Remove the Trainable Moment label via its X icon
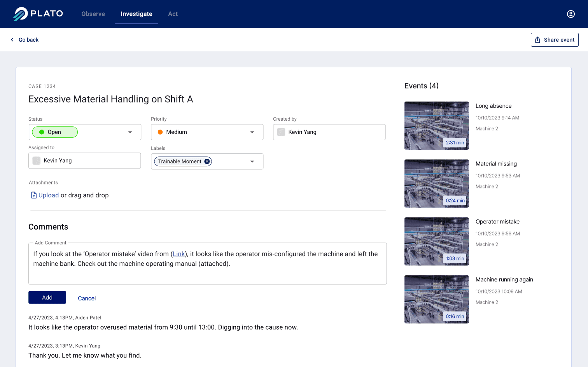 [206, 161]
